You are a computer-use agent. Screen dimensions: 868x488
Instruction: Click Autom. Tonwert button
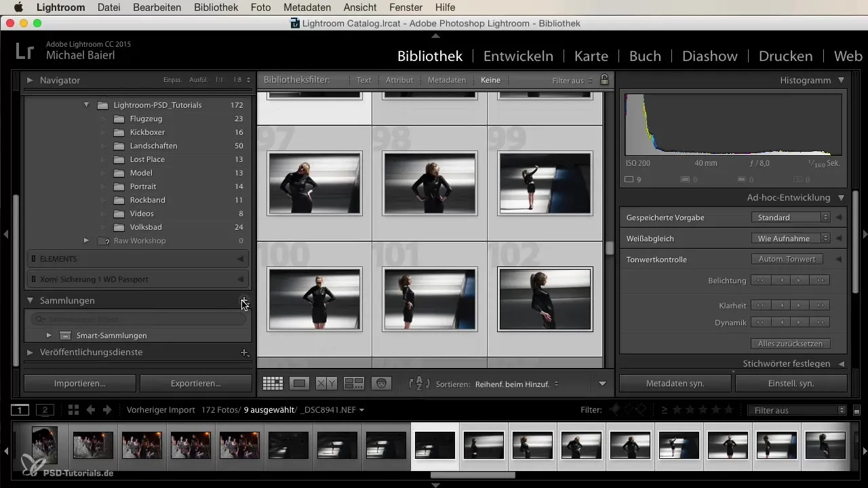click(x=787, y=259)
